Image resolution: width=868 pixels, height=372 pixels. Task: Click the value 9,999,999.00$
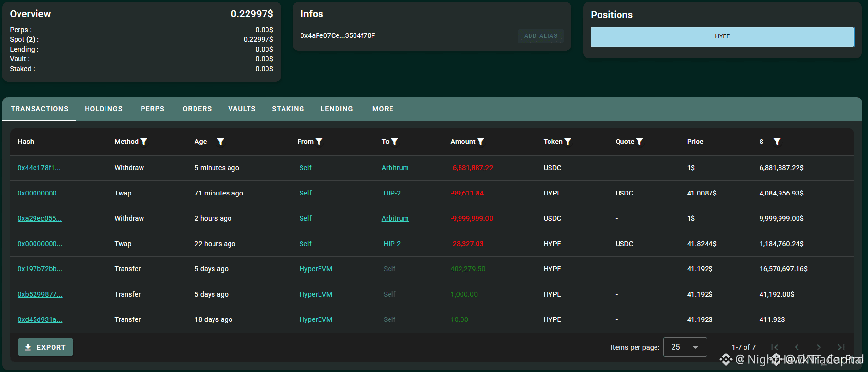point(781,218)
